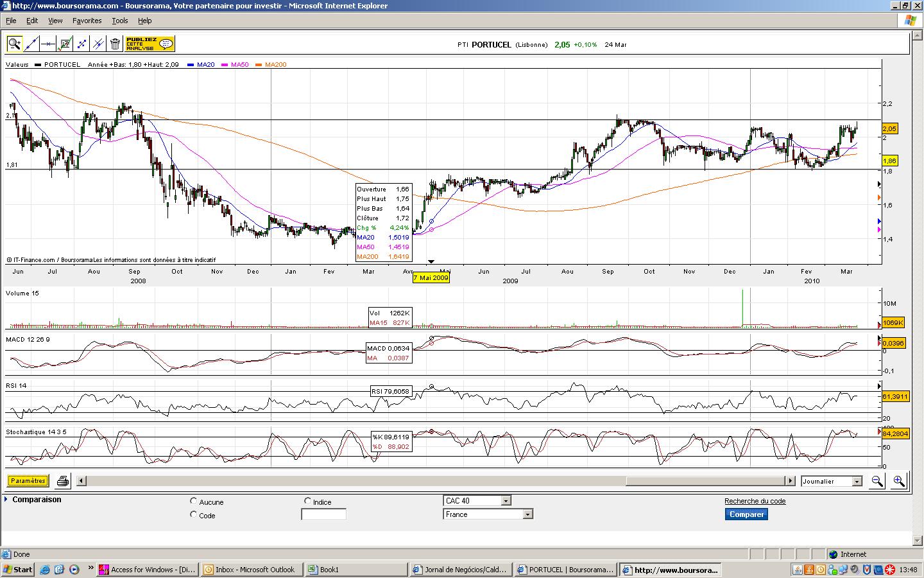Open the chart indicators tool
Image resolution: width=924 pixels, height=578 pixels.
(x=65, y=44)
